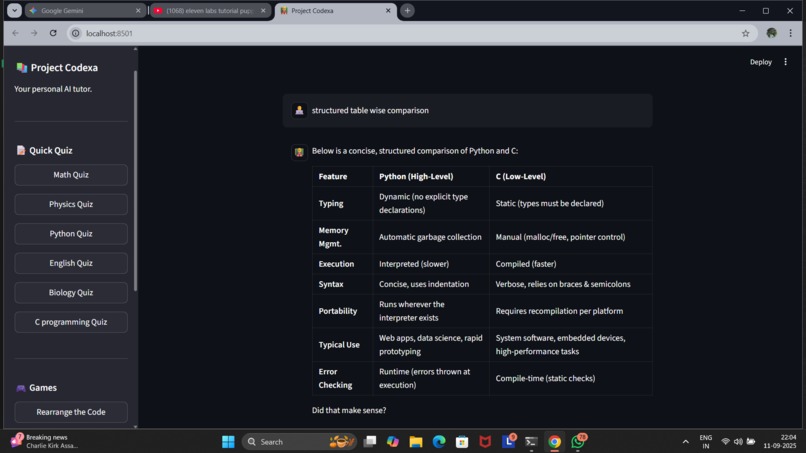Open a new browser tab

pyautogui.click(x=407, y=10)
